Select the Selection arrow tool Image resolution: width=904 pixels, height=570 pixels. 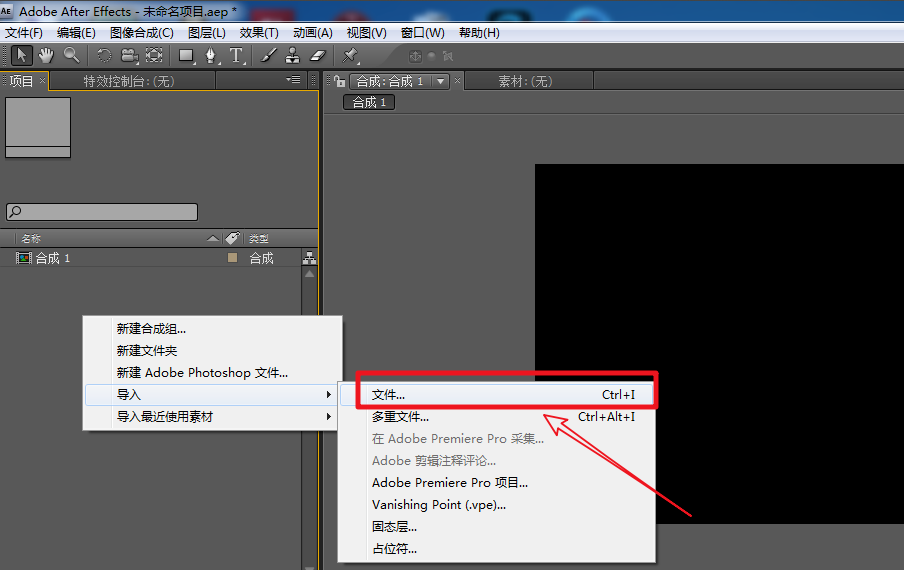(x=22, y=56)
